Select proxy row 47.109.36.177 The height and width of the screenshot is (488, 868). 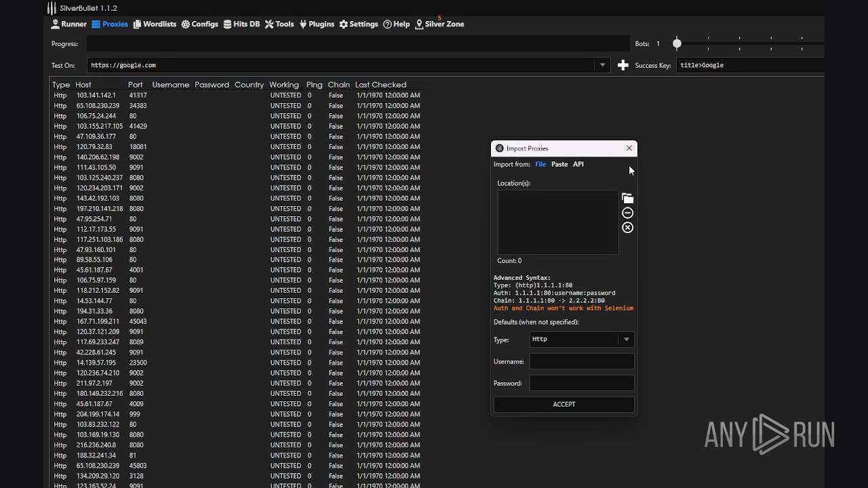point(237,136)
